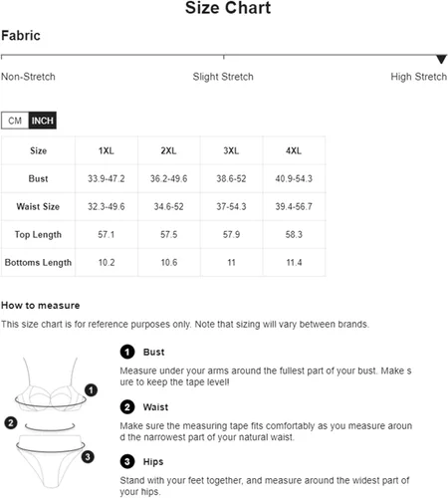Click the Non-Stretch label

[28, 77]
